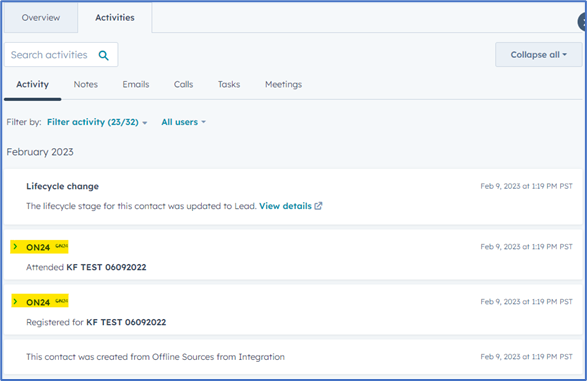Open Filter activity (23/32) dropdown

97,122
